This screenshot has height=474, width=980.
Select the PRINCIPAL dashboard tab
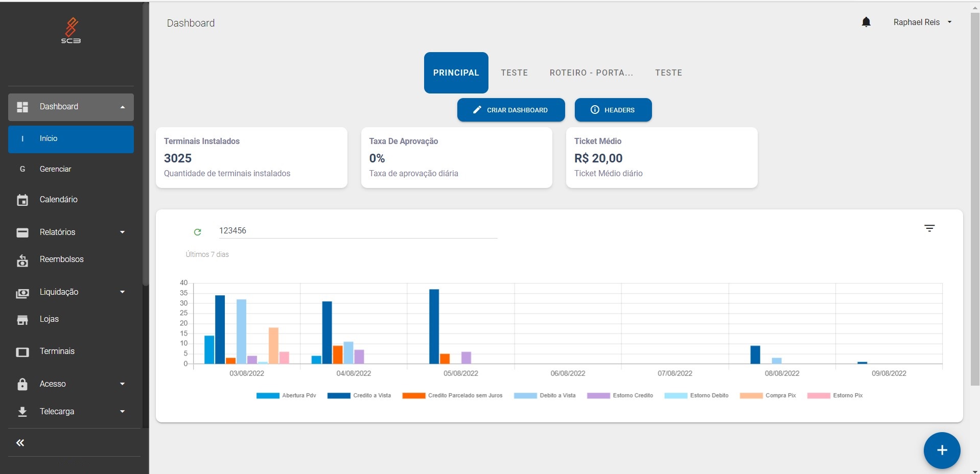point(456,73)
